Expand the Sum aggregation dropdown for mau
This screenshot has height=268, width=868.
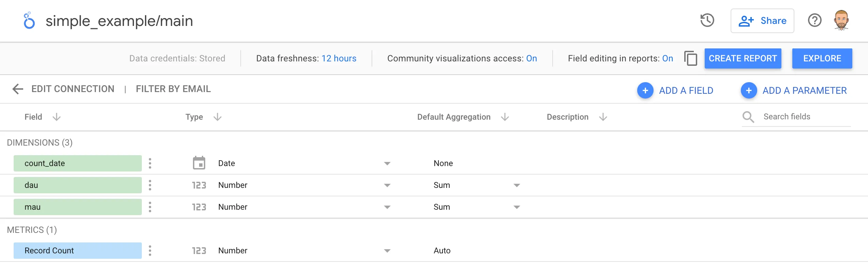pos(517,207)
